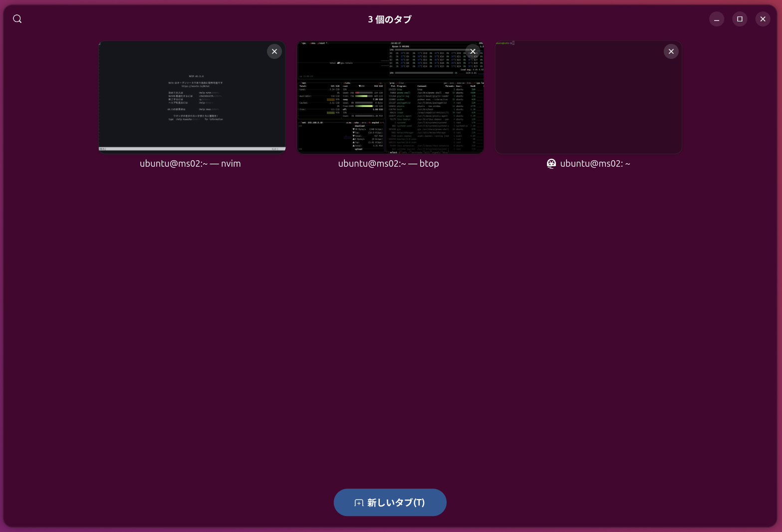The image size is (782, 532).
Task: Open the tab search icon
Action: pos(17,19)
